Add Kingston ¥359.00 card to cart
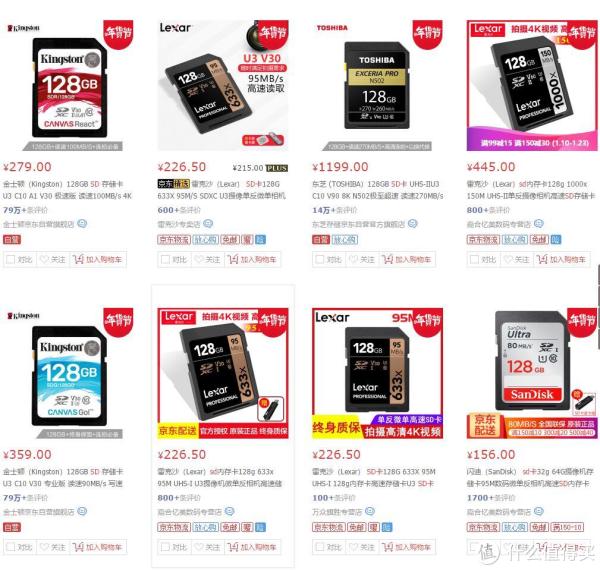The width and height of the screenshot is (600, 570). point(98,547)
